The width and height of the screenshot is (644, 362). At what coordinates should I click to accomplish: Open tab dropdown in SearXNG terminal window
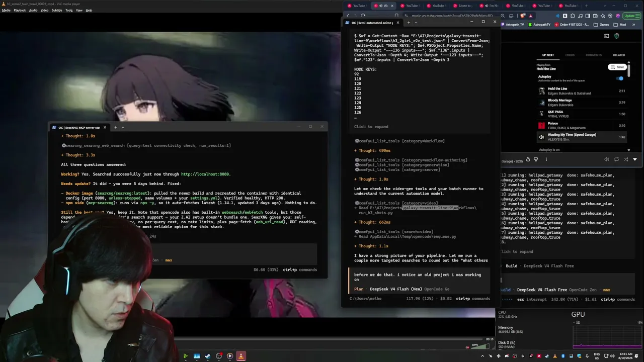123,127
